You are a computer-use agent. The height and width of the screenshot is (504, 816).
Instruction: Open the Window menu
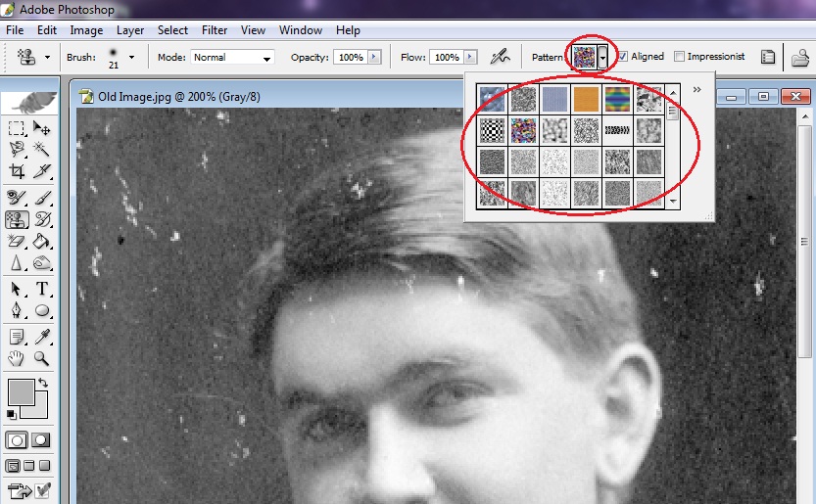(301, 30)
